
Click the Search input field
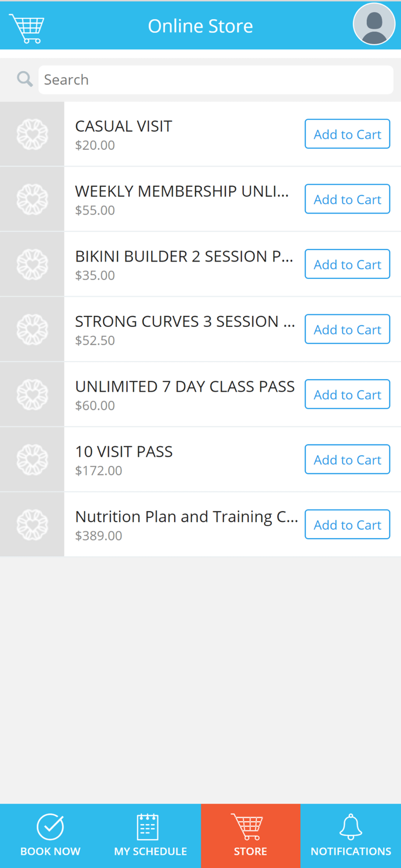(215, 79)
